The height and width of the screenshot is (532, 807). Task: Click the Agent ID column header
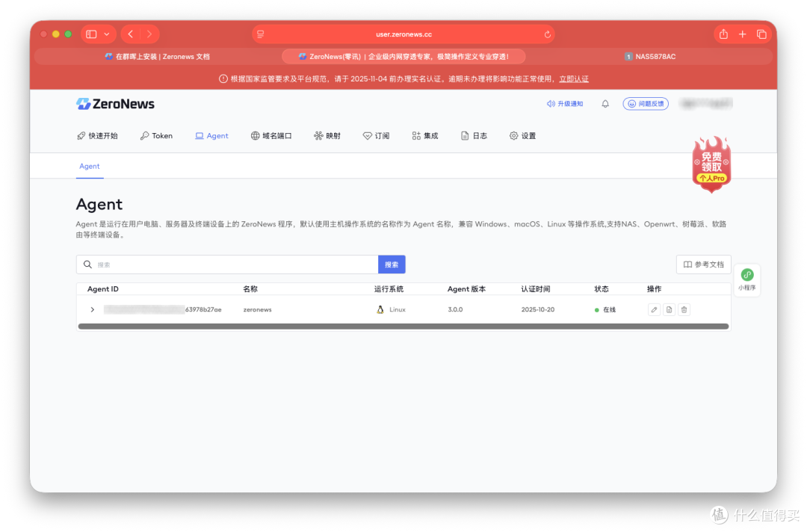(103, 289)
